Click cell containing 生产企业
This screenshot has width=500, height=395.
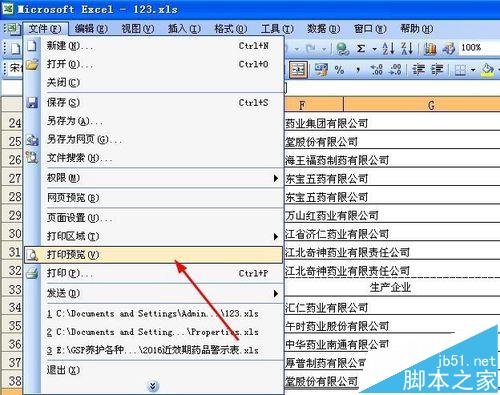point(392,288)
